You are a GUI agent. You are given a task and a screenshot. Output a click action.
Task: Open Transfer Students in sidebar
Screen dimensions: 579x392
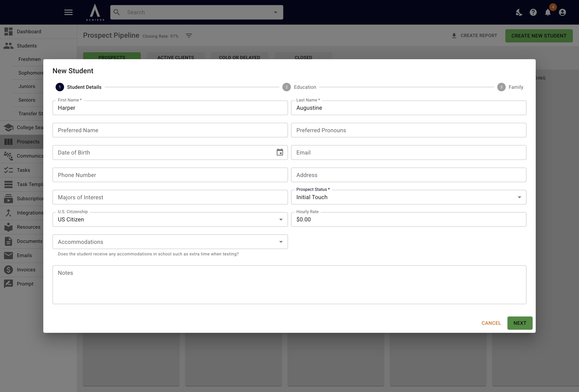(31, 114)
